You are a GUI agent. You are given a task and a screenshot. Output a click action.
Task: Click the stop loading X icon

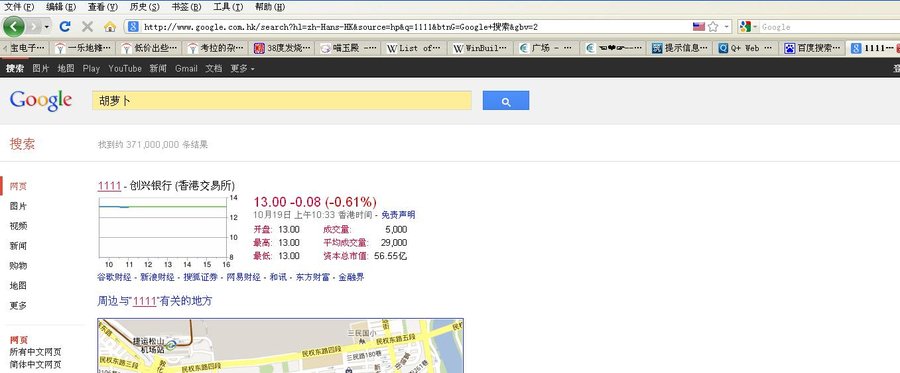(87, 26)
